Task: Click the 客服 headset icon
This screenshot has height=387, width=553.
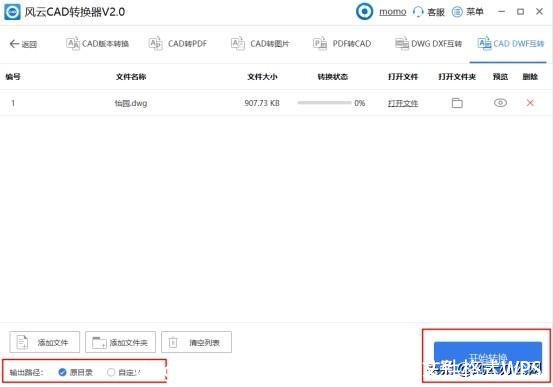Action: 418,12
